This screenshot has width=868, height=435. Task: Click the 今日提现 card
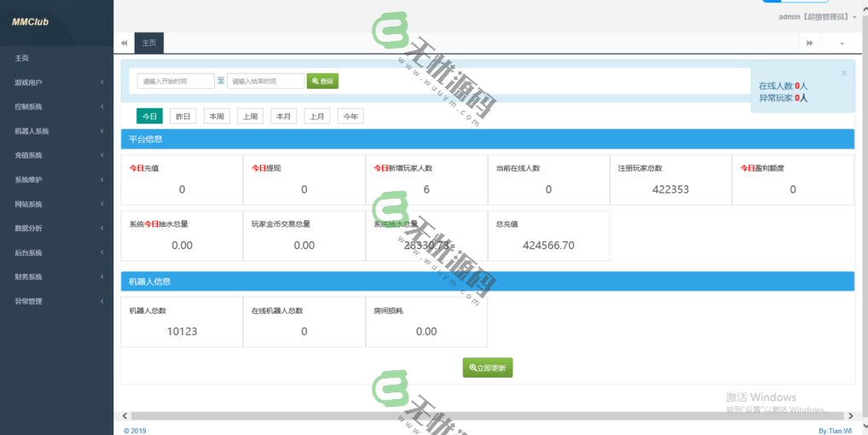click(304, 180)
